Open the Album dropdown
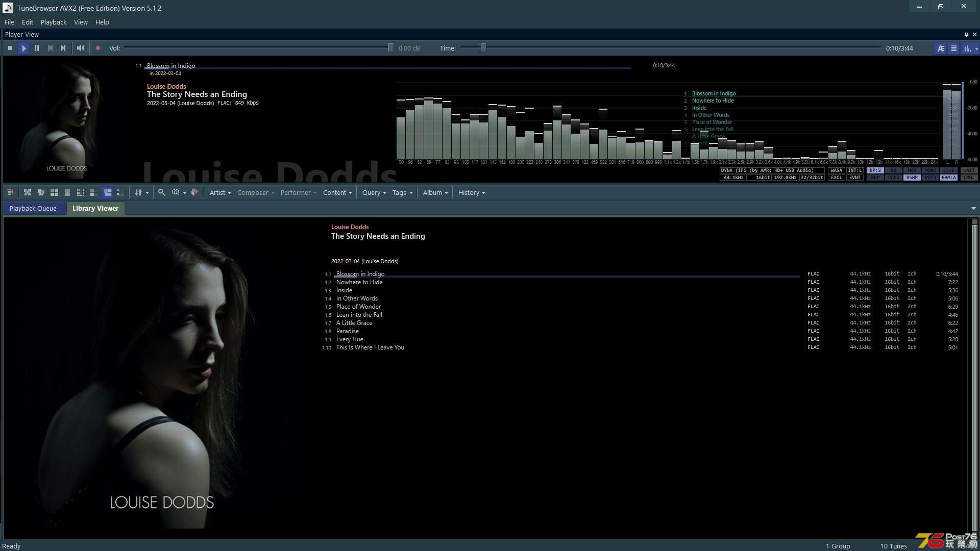The image size is (980, 551). click(435, 192)
